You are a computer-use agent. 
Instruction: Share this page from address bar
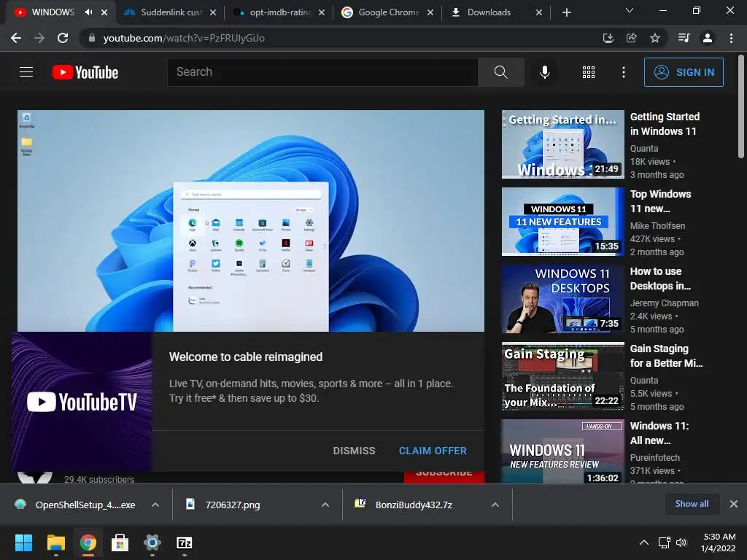pyautogui.click(x=631, y=38)
